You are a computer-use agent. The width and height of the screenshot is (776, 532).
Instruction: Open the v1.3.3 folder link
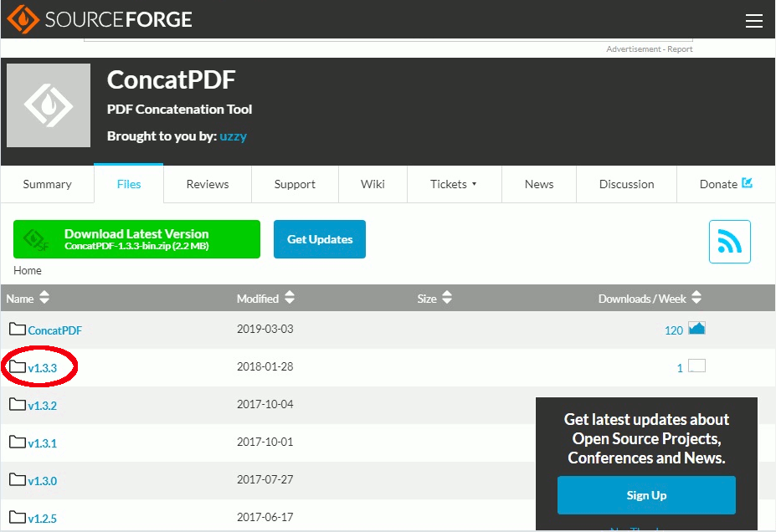[42, 368]
